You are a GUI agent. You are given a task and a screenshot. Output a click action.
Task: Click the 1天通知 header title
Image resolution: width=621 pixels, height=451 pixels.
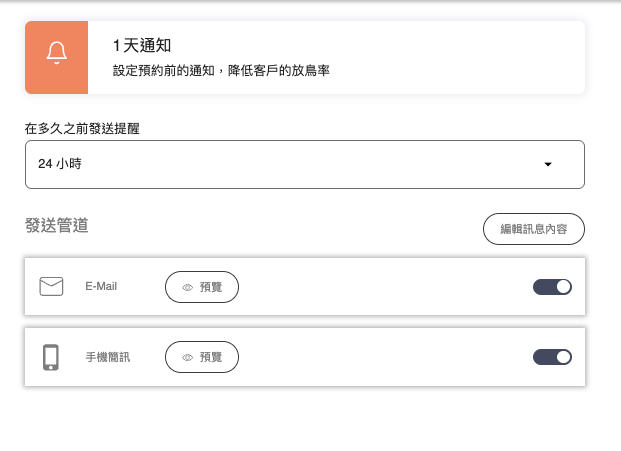pyautogui.click(x=142, y=46)
